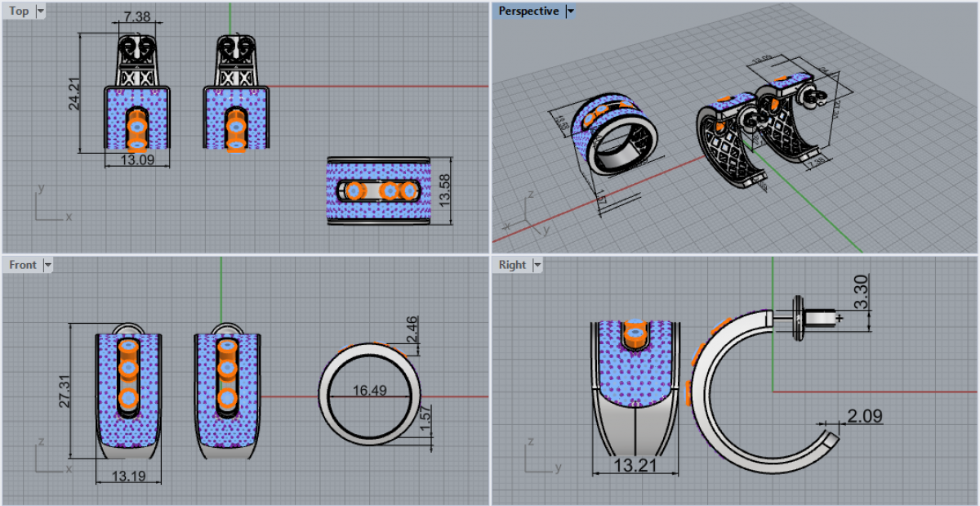Activate the Top viewport title label
The height and width of the screenshot is (506, 980).
coord(20,11)
